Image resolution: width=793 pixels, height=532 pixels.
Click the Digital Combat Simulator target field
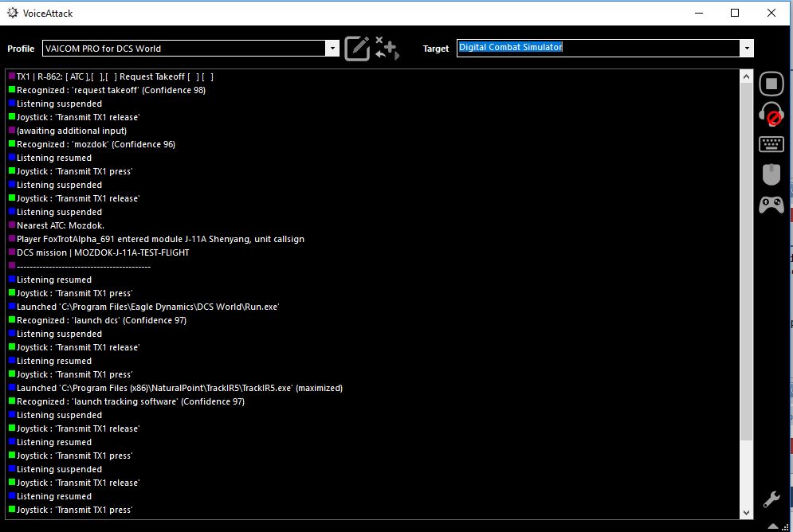(599, 48)
